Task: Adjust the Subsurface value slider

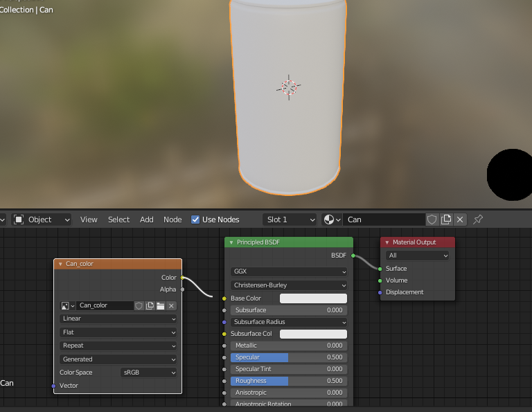Action: [x=289, y=310]
